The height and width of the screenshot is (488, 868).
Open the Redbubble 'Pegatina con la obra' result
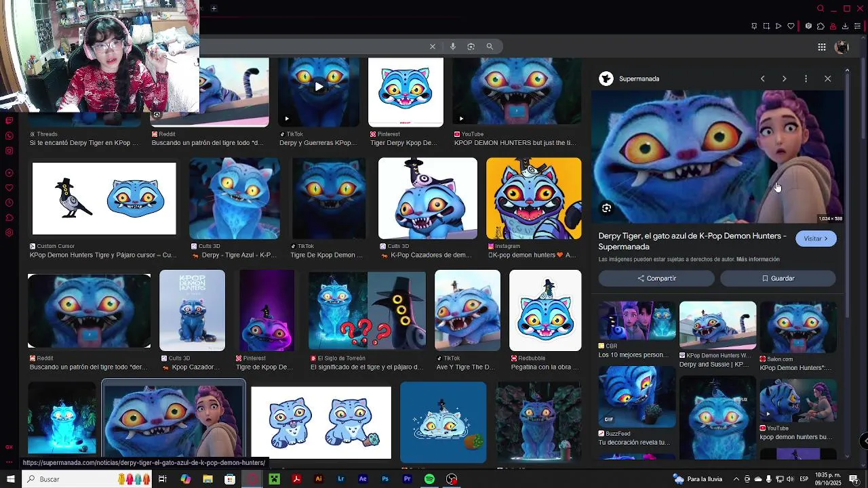[545, 310]
